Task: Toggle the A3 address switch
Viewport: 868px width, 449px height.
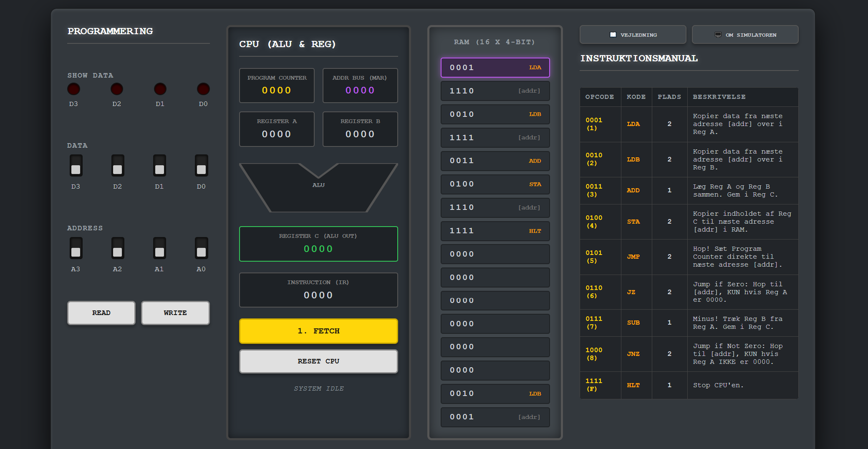Action: [x=76, y=248]
